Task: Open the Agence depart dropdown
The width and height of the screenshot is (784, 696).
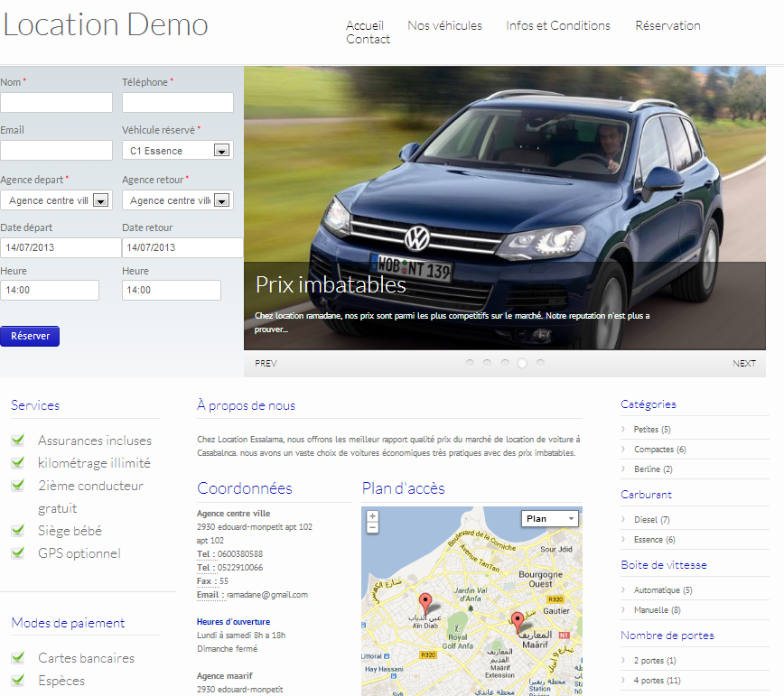Action: (56, 200)
